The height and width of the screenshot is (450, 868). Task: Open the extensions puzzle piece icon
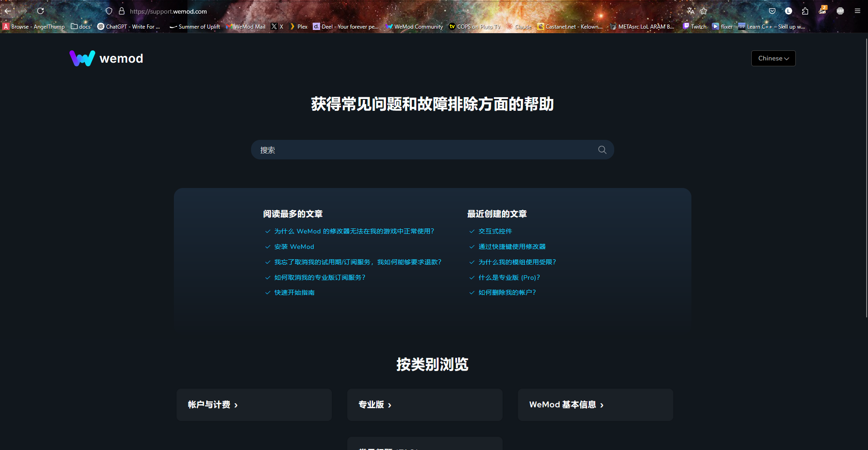click(805, 11)
